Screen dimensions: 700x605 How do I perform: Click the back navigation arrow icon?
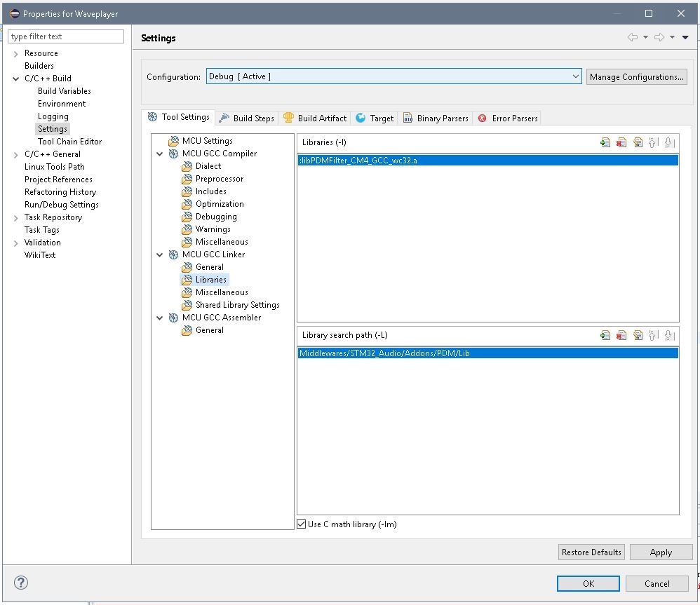coord(632,37)
